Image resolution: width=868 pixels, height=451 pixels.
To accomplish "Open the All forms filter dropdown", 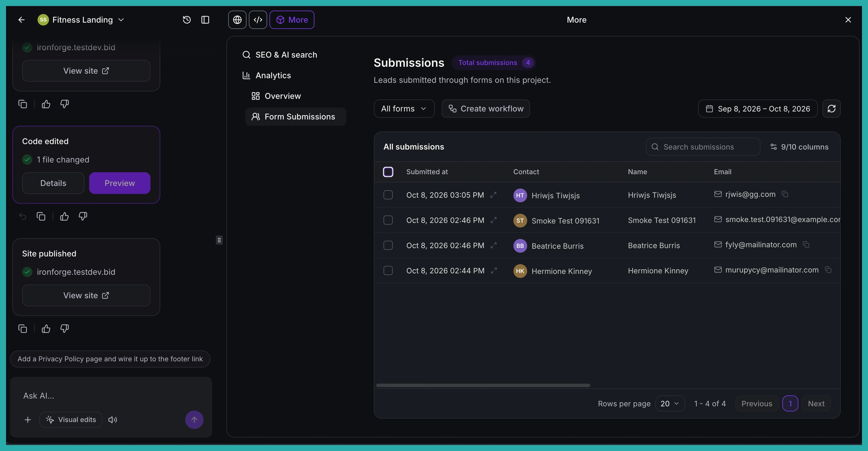I will (x=404, y=109).
